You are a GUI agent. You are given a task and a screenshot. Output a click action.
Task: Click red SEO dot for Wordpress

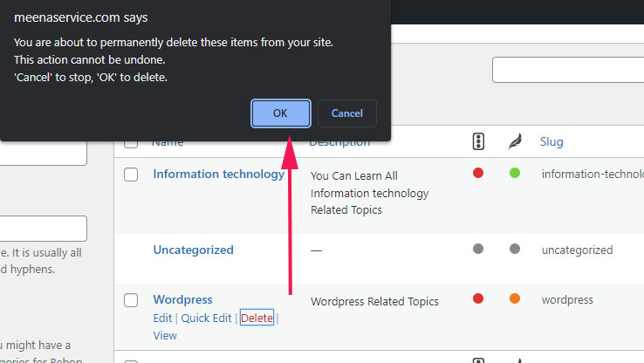point(478,298)
